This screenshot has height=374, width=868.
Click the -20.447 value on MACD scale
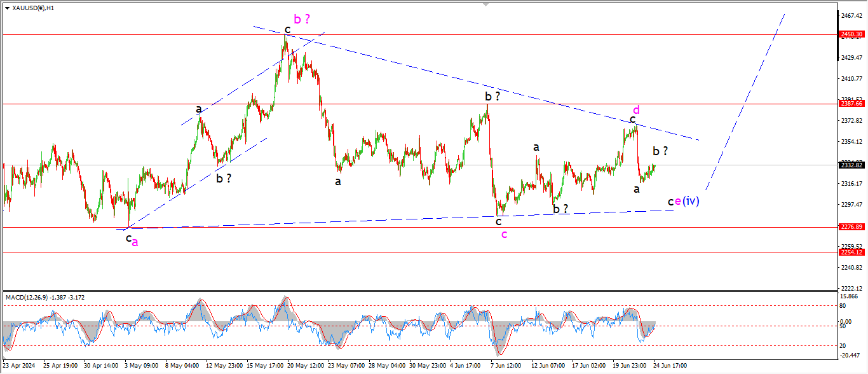[850, 356]
